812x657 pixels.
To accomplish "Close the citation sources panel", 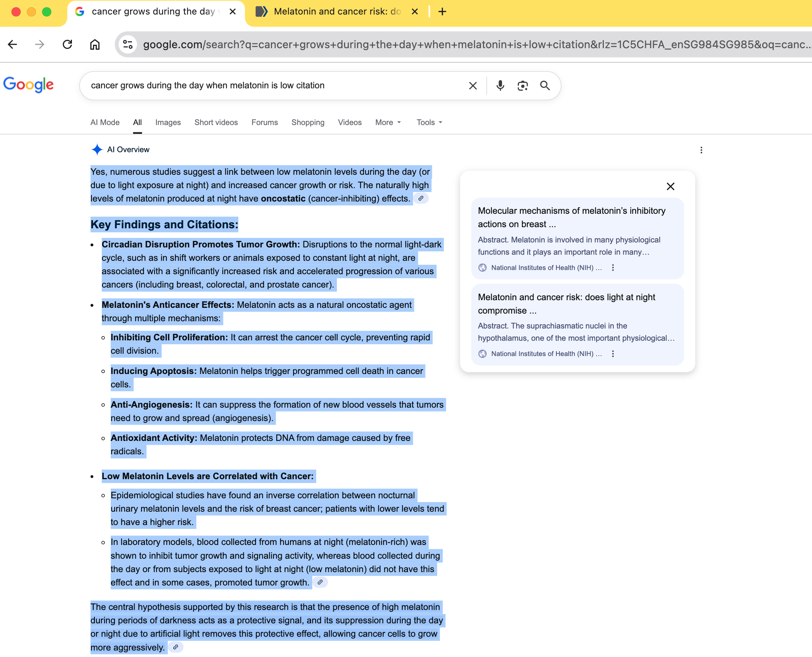I will coord(670,186).
